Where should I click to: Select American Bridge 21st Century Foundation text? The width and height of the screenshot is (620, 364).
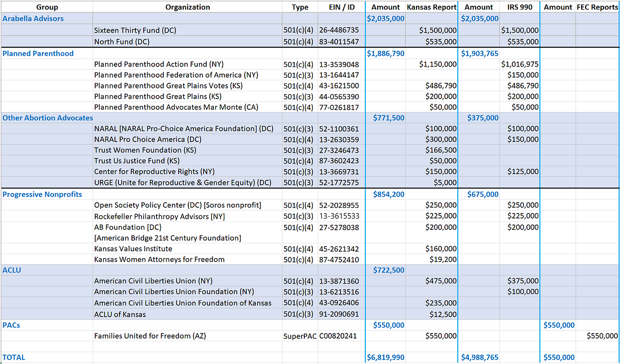[x=167, y=238]
